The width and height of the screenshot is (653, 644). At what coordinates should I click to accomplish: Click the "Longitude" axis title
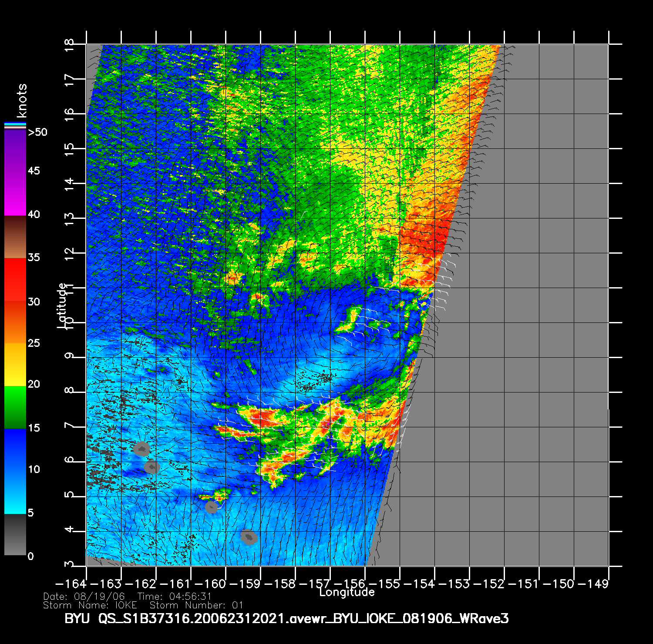click(347, 592)
